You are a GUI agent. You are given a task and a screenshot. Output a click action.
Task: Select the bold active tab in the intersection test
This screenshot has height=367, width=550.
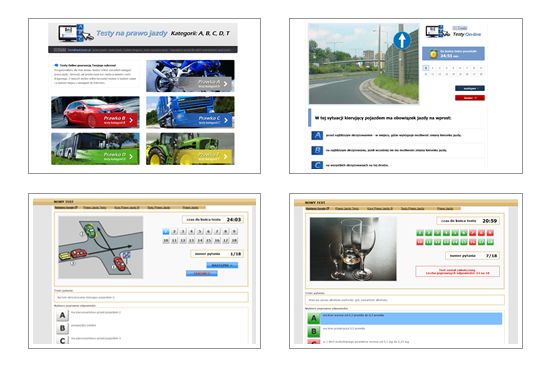coord(66,207)
